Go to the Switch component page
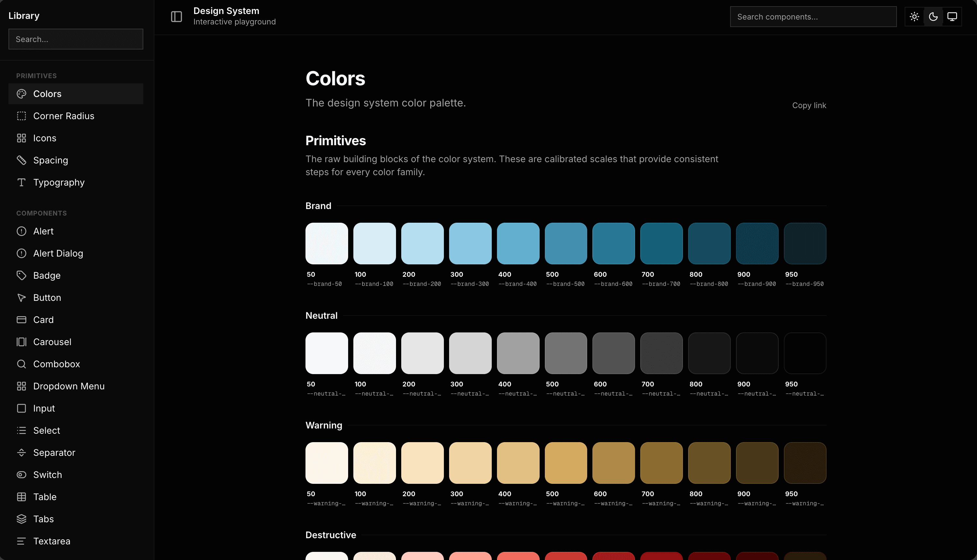Screen dimensions: 977x560 47,475
